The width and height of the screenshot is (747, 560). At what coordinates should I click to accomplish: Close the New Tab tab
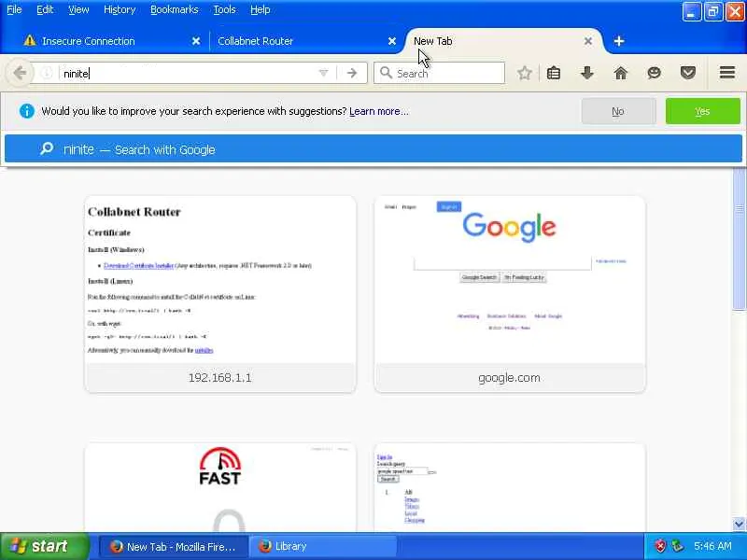tap(588, 41)
